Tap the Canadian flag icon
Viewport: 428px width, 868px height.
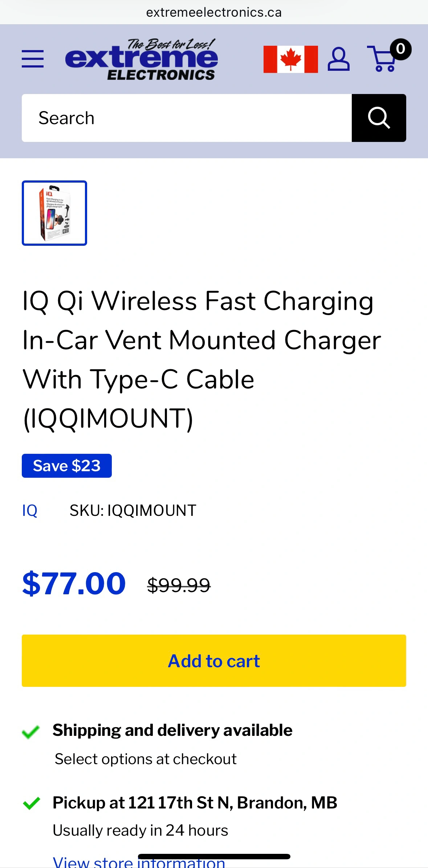(290, 59)
